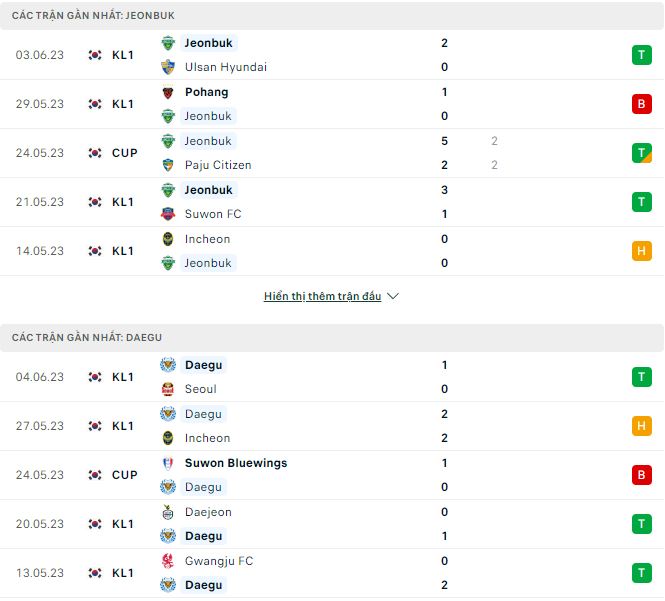Click the Seoul team crest icon

[167, 389]
